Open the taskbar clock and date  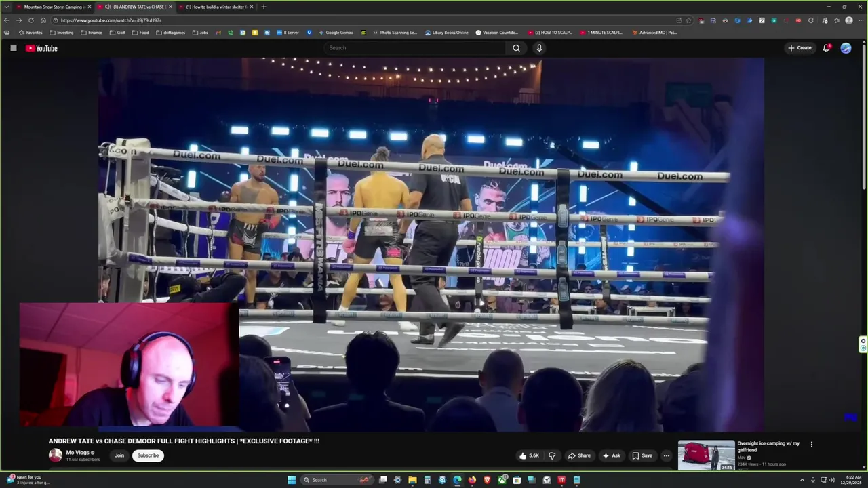coord(850,480)
